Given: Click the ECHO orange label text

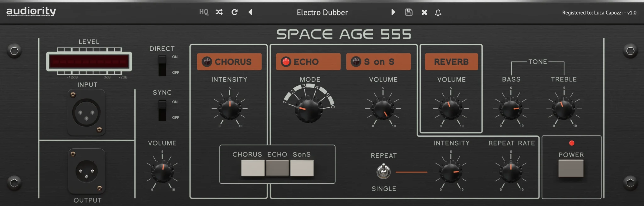Looking at the screenshot, I should [x=306, y=62].
